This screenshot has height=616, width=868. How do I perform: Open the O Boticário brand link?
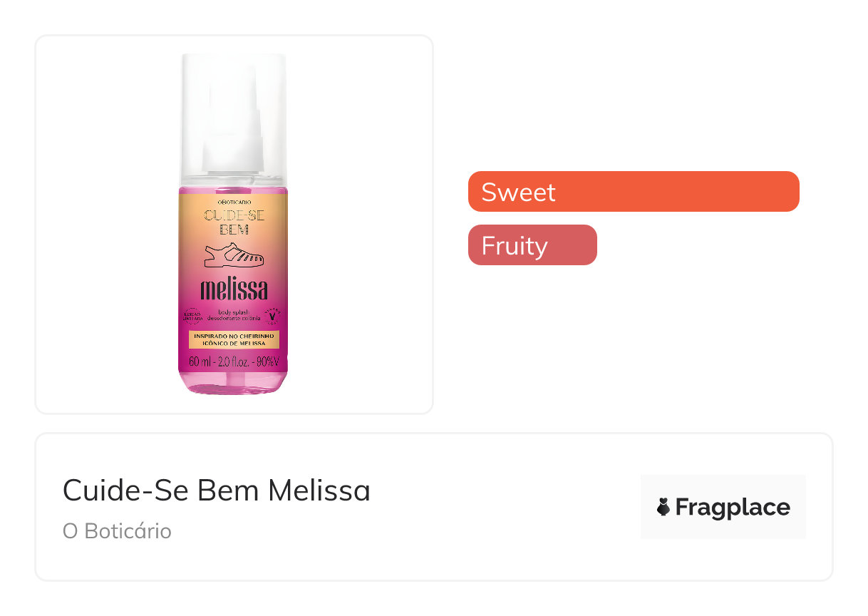click(117, 531)
